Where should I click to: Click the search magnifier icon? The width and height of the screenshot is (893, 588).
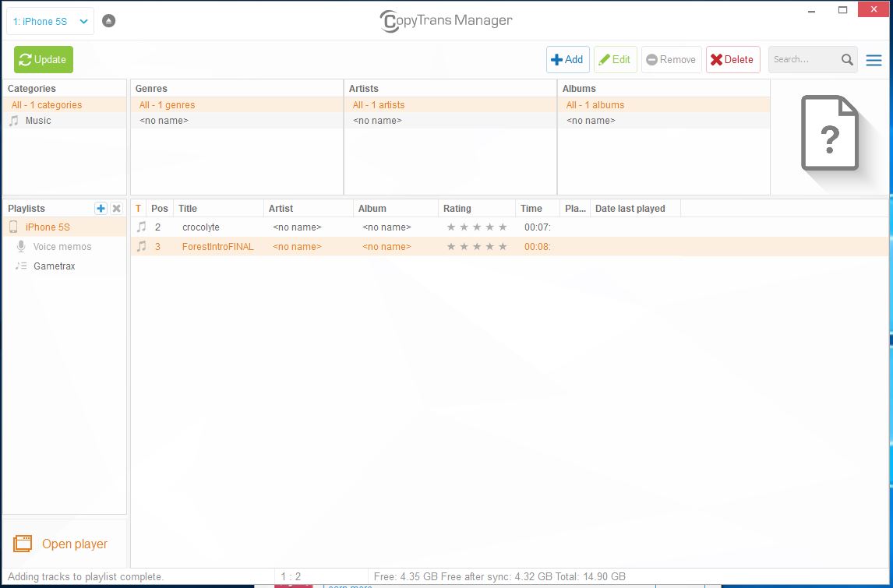[847, 60]
